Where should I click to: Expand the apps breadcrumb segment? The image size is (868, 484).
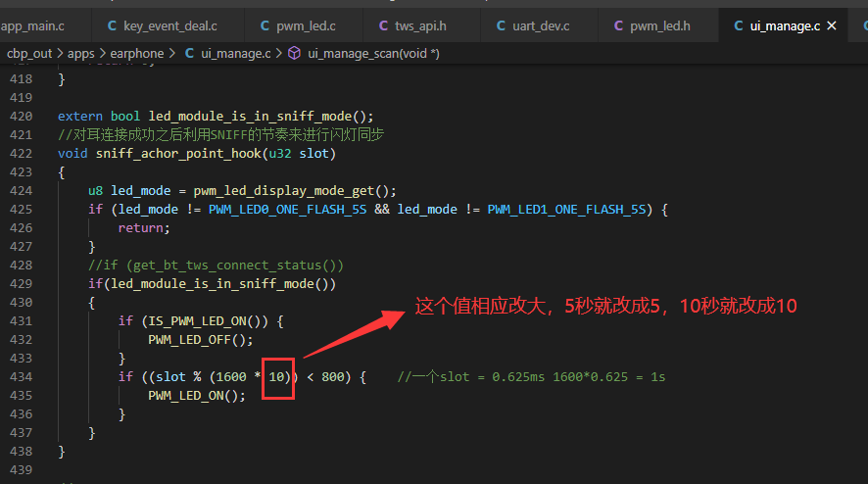pos(80,54)
